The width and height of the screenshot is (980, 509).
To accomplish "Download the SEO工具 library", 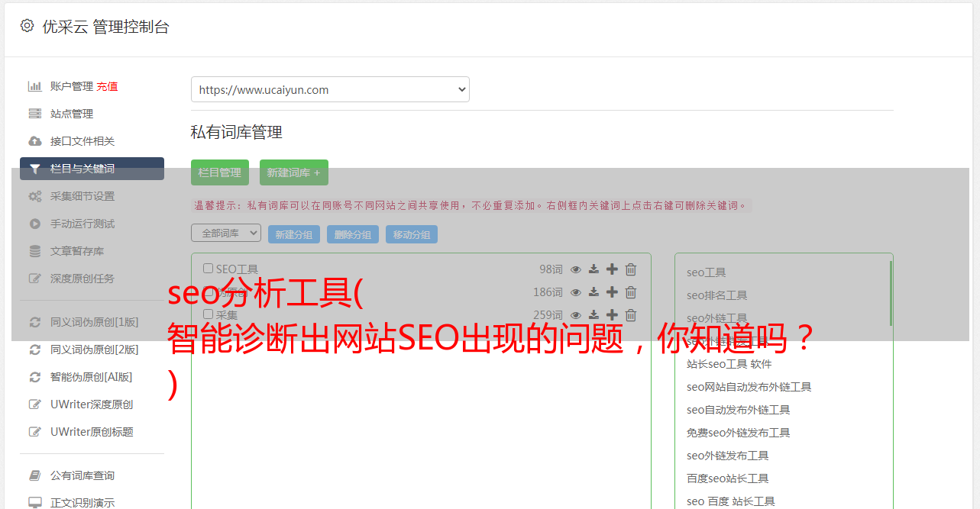I will pos(593,269).
